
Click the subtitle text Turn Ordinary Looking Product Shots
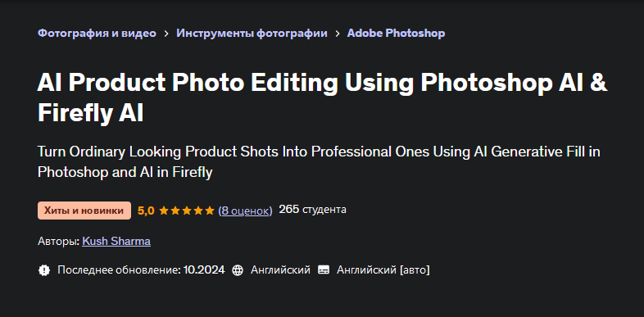tap(319, 162)
